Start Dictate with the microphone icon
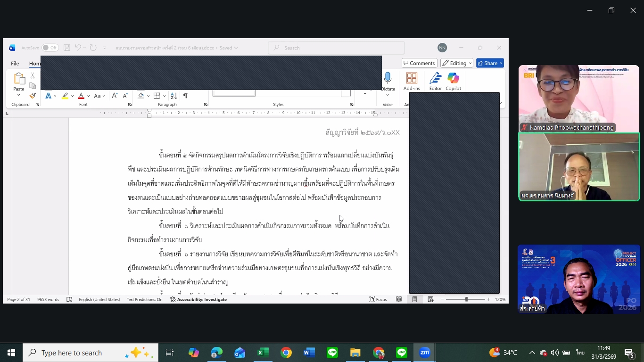The image size is (644, 362). pos(388,81)
